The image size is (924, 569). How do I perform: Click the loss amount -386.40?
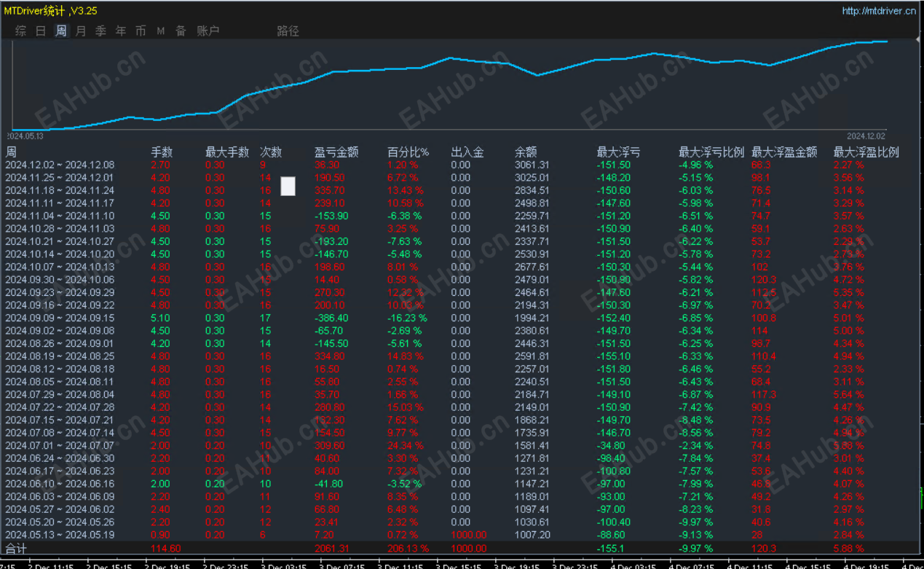pos(331,318)
